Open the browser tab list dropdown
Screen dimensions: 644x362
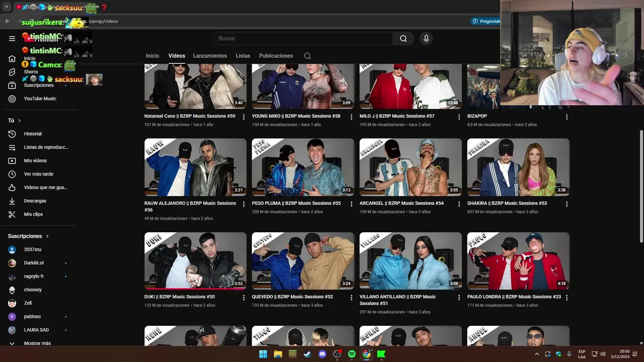(x=7, y=7)
